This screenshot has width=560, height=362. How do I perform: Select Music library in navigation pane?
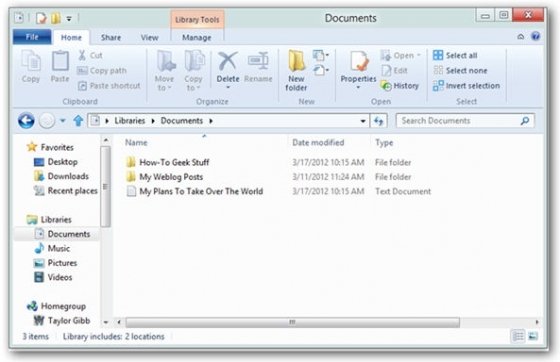(x=52, y=248)
